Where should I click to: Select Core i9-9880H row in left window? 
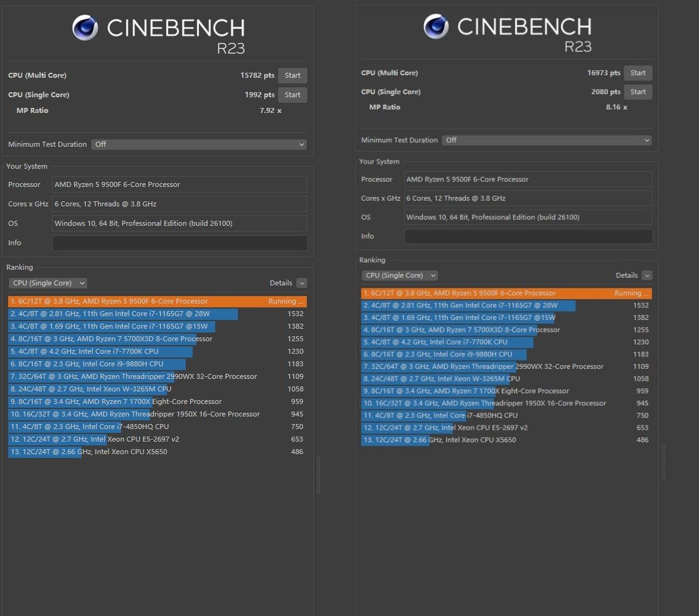coord(157,364)
